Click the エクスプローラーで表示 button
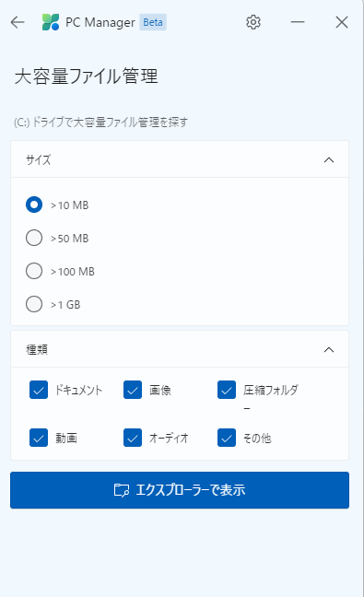Screen dimensions: 364x597 (x=180, y=490)
